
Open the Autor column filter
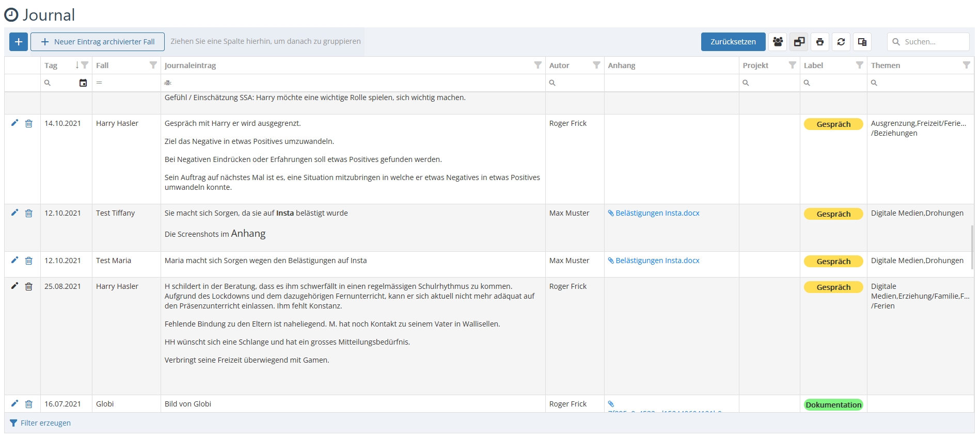pos(597,65)
